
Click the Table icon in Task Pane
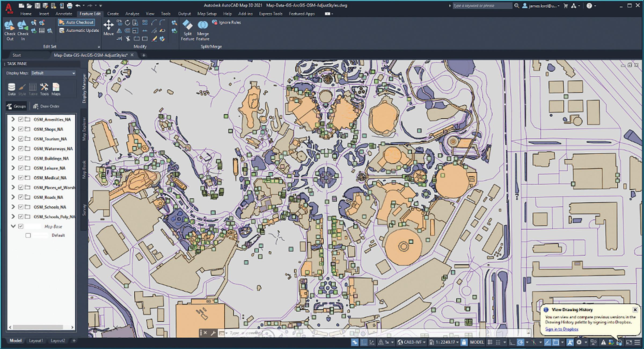point(33,89)
